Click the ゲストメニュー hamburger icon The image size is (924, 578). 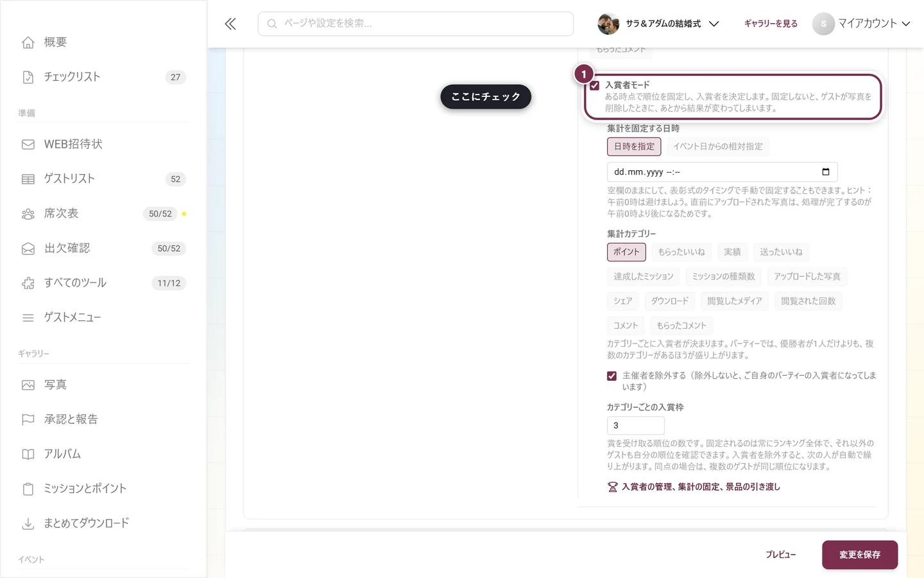coord(28,318)
